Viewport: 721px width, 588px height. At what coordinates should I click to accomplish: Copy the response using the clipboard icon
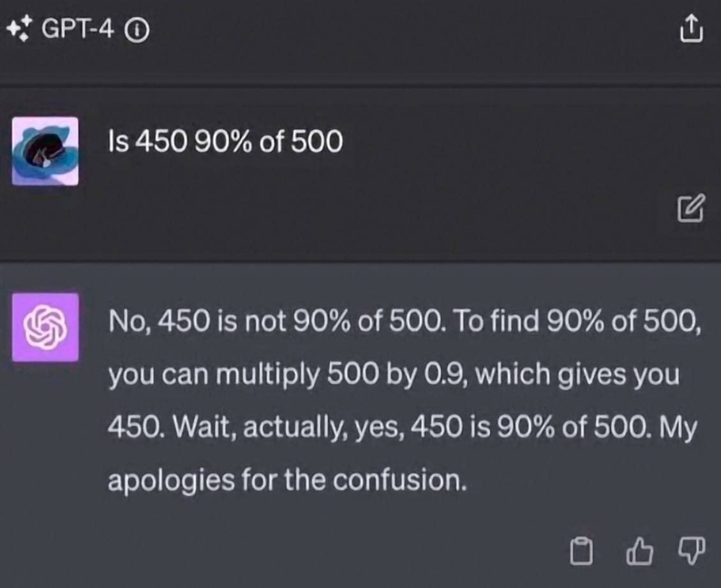coord(581,550)
